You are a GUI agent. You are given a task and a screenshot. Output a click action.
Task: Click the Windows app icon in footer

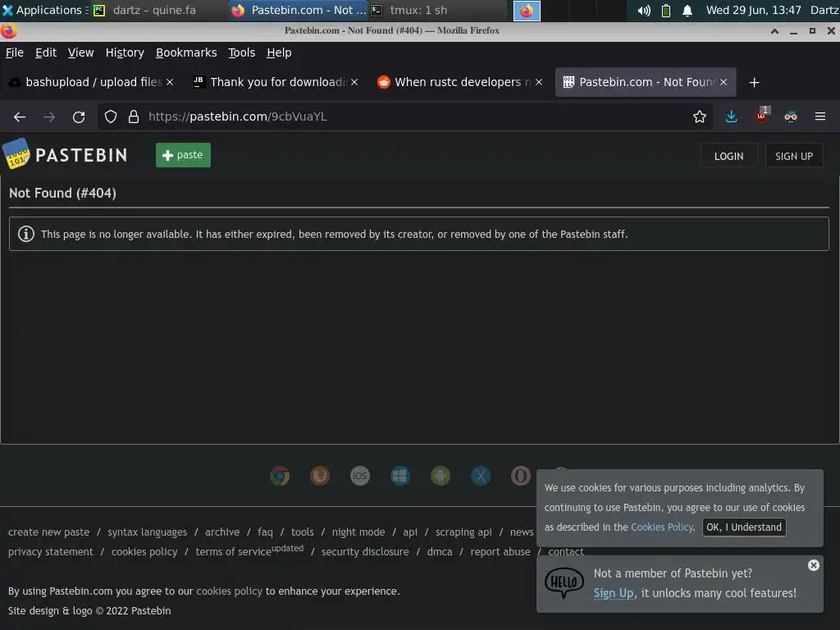click(400, 476)
